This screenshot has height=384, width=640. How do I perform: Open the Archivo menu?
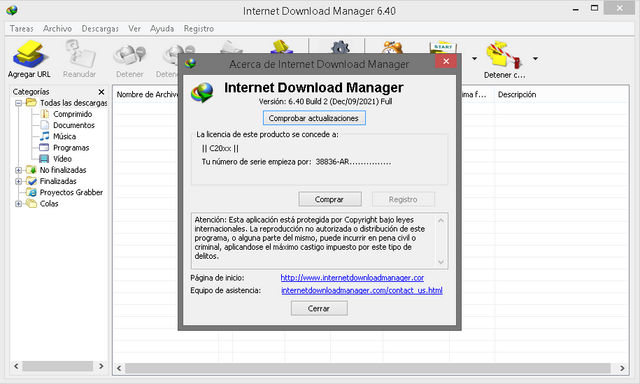point(58,29)
